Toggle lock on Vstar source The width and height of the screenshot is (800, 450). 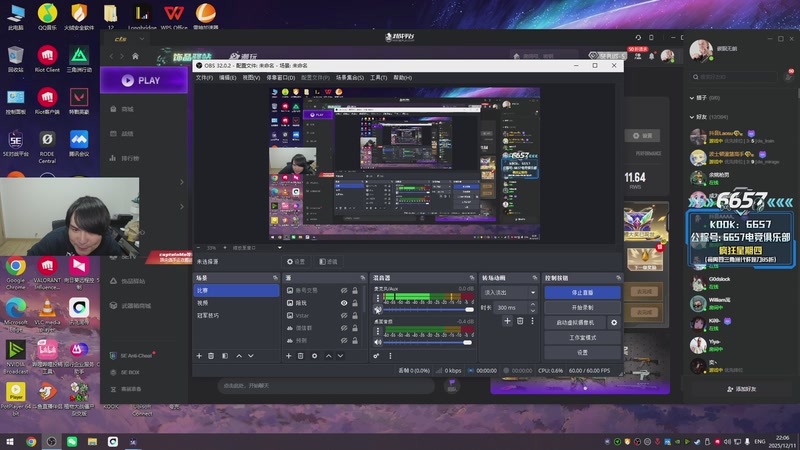355,315
